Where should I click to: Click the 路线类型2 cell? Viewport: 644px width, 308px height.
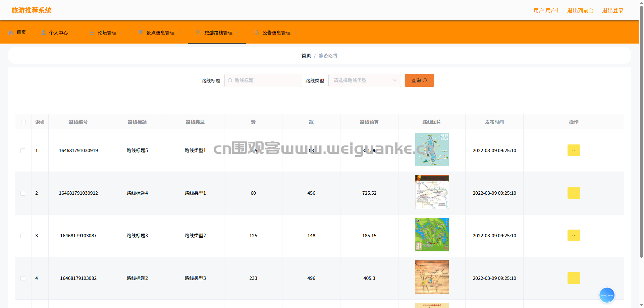tap(195, 236)
